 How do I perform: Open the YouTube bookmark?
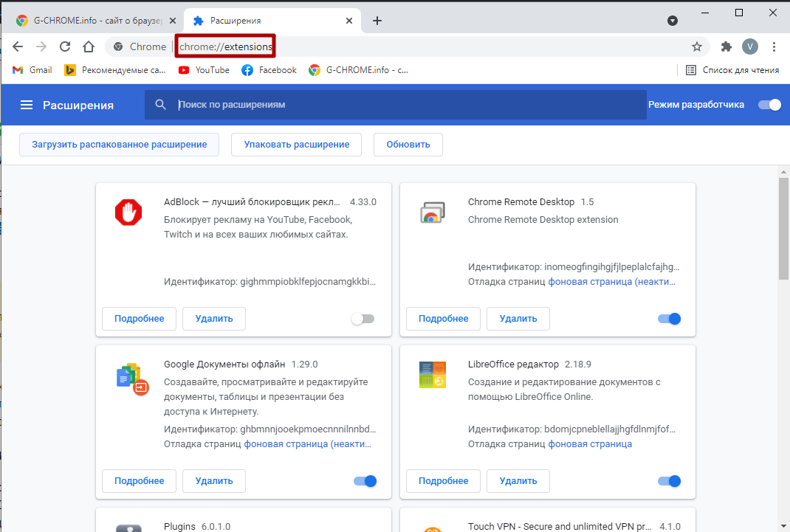pyautogui.click(x=204, y=70)
